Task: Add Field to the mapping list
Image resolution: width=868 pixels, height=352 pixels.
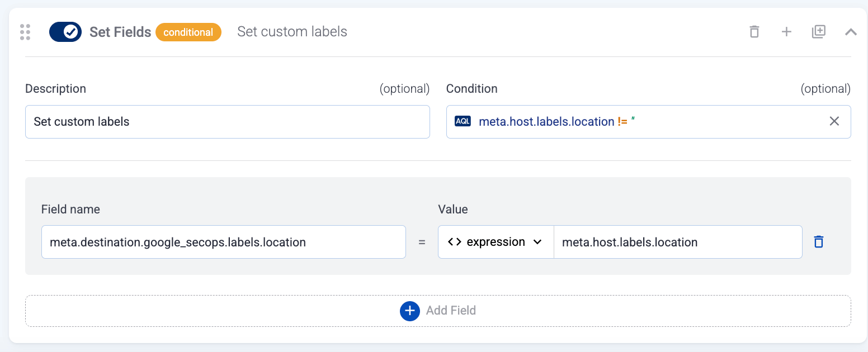Action: [x=451, y=311]
